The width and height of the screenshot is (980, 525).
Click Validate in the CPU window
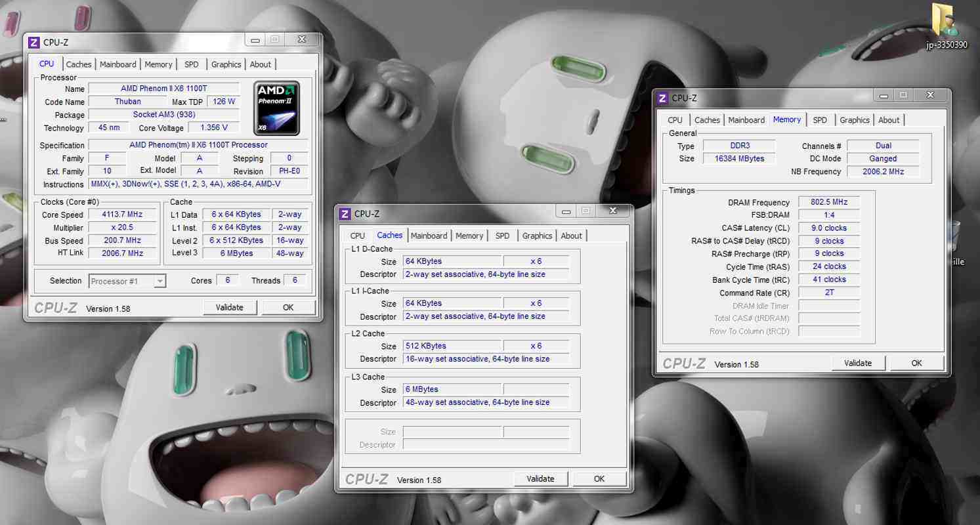click(x=230, y=307)
